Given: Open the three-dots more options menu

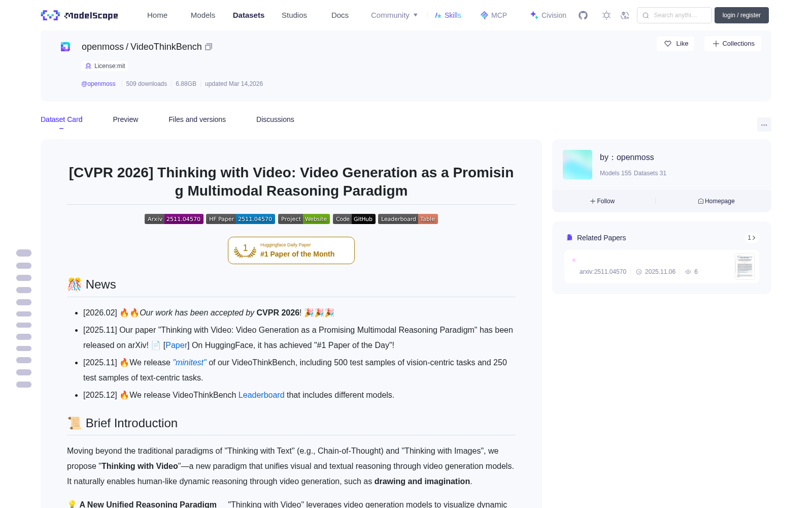Looking at the screenshot, I should click(x=764, y=124).
